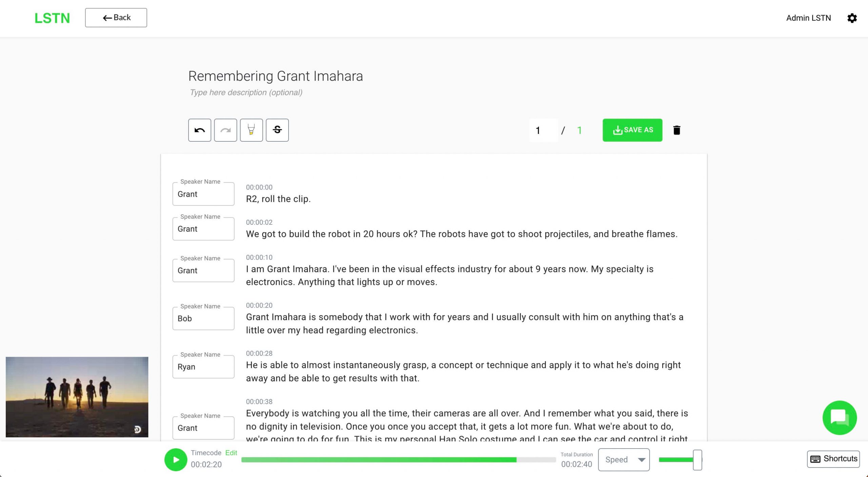Viewport: 868px width, 477px height.
Task: Play the audio recording
Action: point(176,460)
